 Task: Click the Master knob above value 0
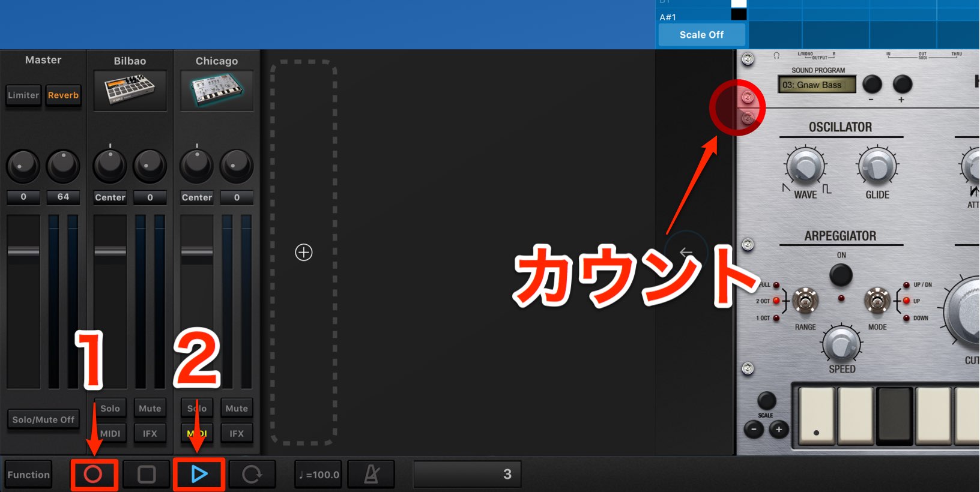click(23, 166)
